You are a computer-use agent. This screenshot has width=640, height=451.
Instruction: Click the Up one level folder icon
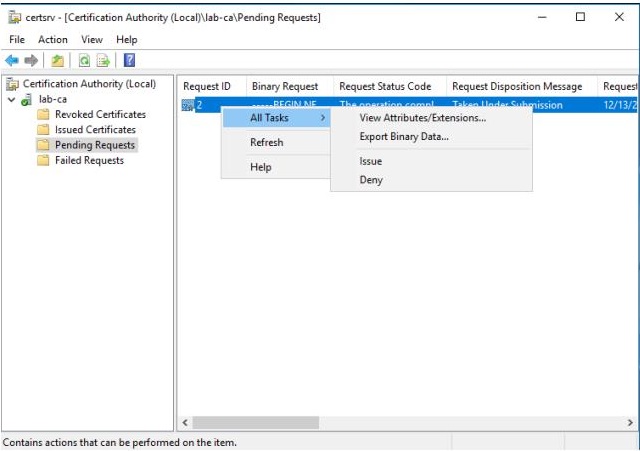coord(59,60)
